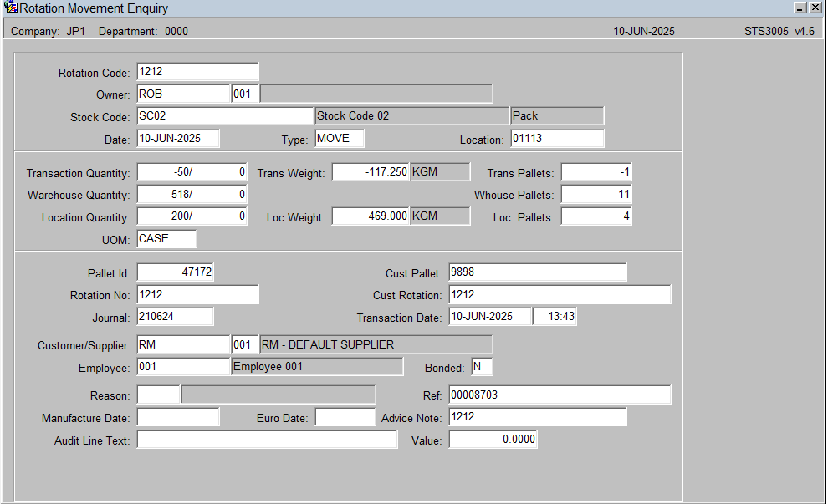Focus the Rotation Code field
The width and height of the screenshot is (828, 504).
(x=197, y=72)
